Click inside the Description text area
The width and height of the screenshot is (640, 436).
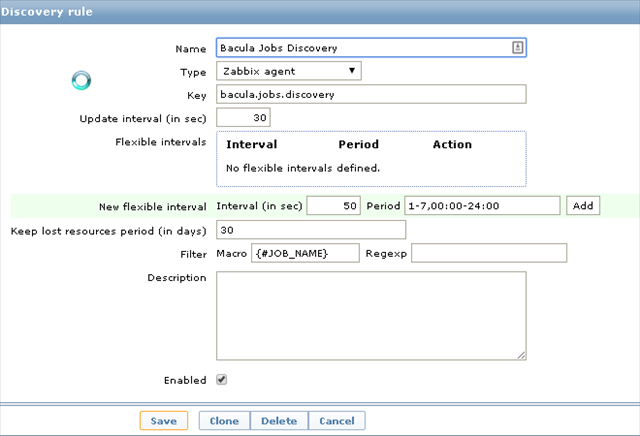(x=371, y=316)
